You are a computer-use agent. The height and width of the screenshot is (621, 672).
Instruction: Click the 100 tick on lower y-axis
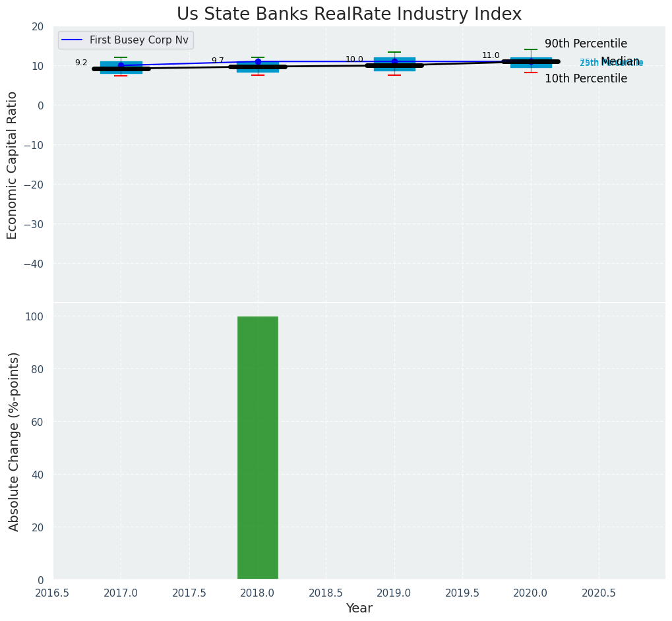36,316
